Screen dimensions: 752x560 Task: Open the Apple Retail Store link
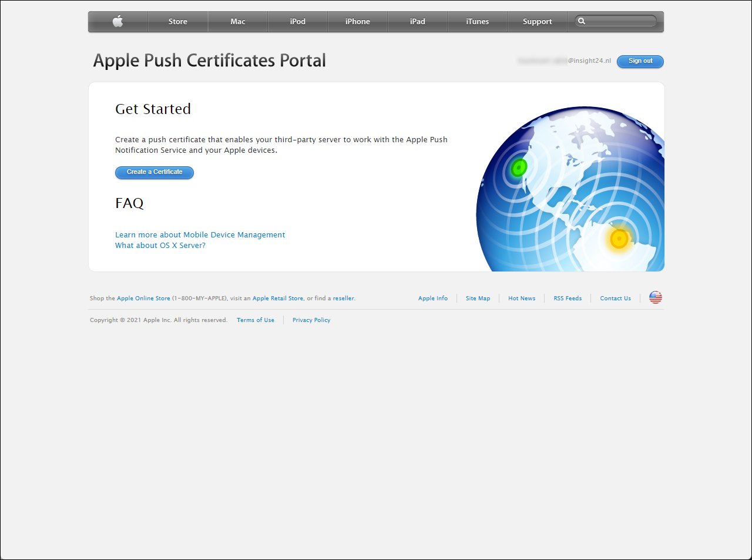[x=278, y=299]
